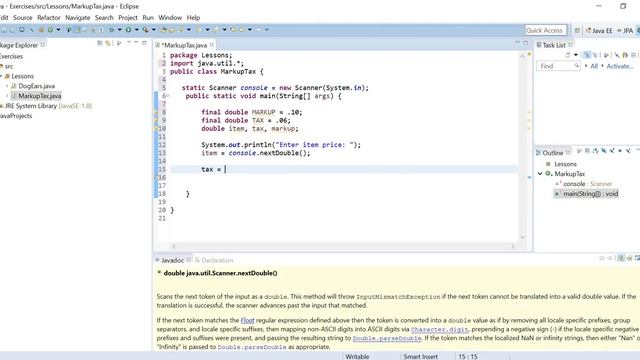Screen dimensions: 640x360
Task: Open dropdown arrow next to the Run button
Action: 137,30
